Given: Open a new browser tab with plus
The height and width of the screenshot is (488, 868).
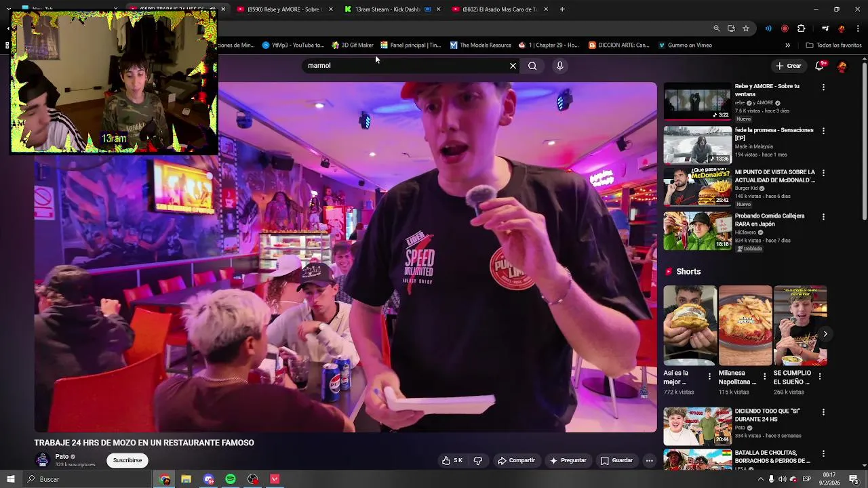Looking at the screenshot, I should point(563,9).
